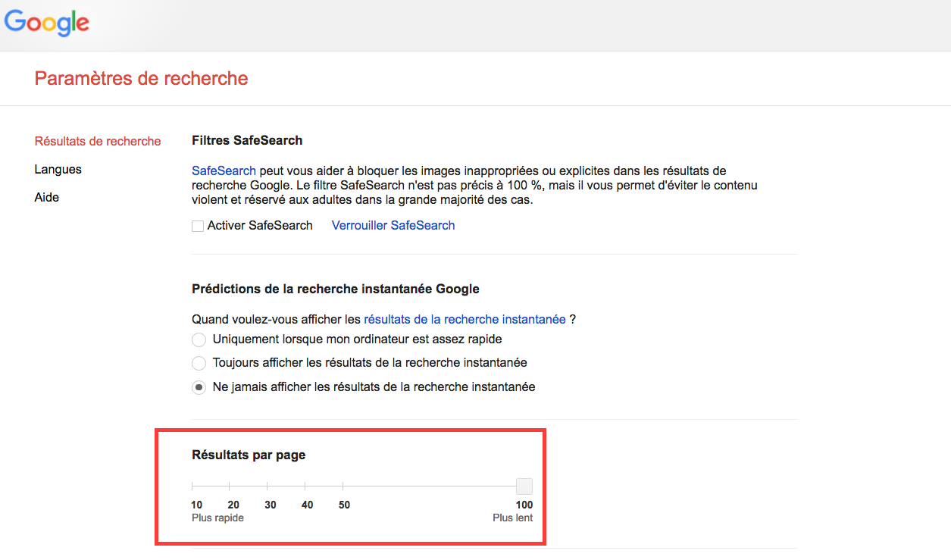Set results per page slider to 40
This screenshot has width=951, height=560.
coord(305,486)
